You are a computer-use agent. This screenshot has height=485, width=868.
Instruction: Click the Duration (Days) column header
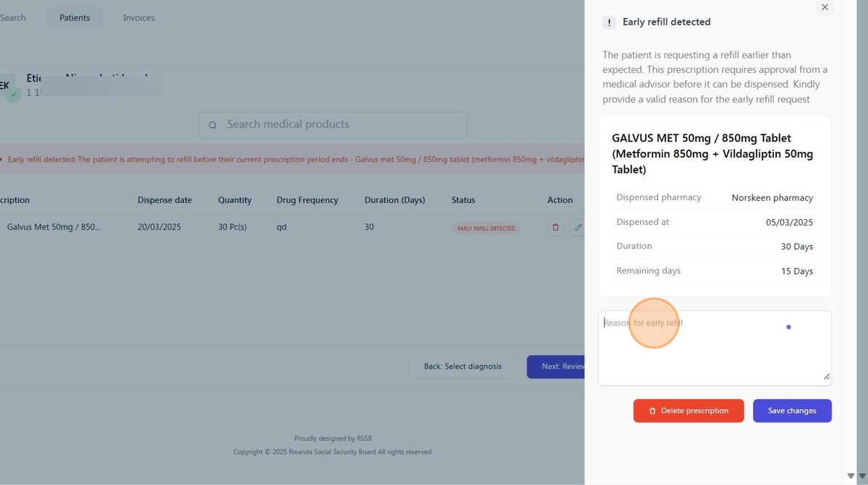point(395,200)
